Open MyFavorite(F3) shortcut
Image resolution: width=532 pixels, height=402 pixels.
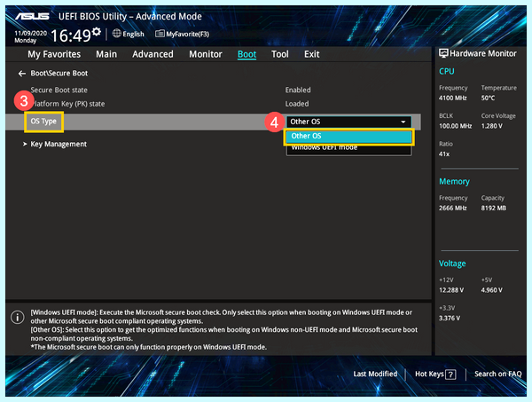(x=187, y=34)
